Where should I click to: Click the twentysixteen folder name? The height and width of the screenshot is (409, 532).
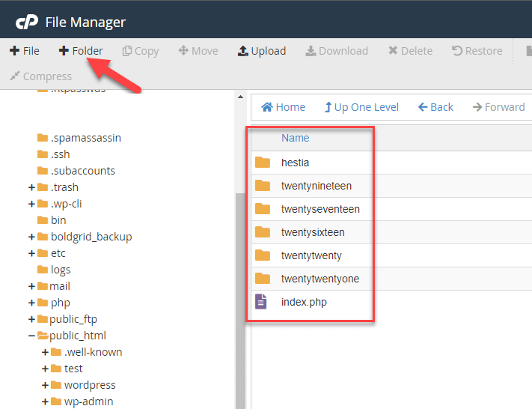click(313, 232)
